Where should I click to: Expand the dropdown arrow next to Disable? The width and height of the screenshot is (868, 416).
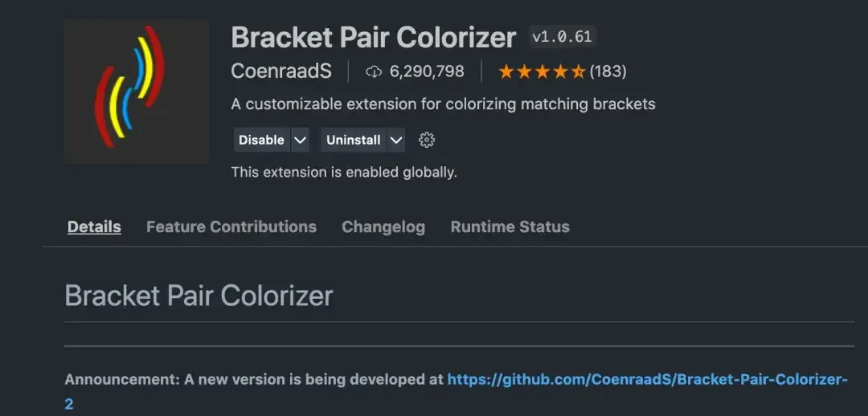(x=301, y=140)
